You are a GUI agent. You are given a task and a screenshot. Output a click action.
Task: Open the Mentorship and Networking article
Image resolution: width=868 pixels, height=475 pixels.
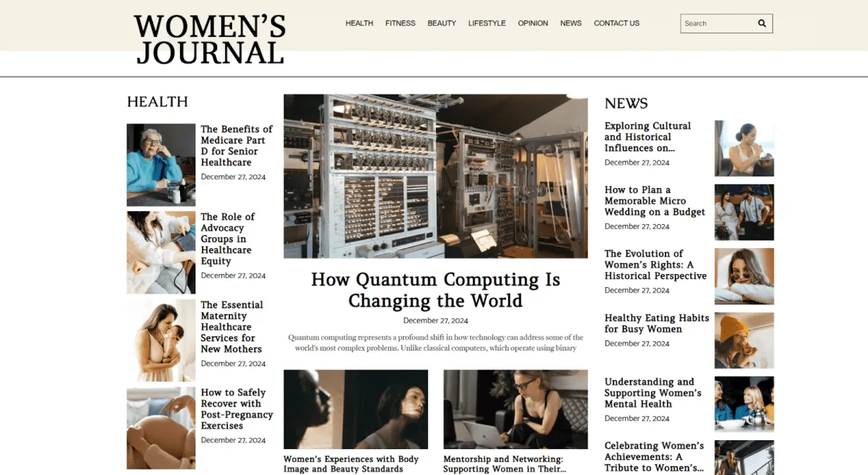click(505, 464)
